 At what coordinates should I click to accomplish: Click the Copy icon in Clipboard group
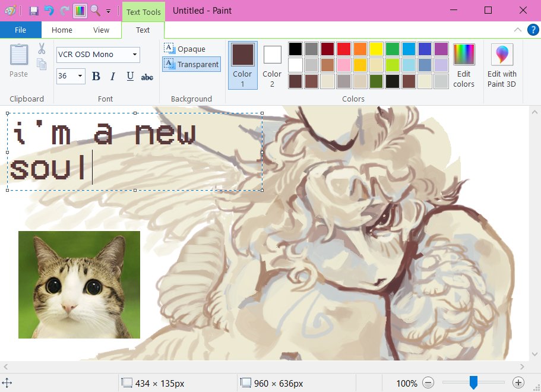[x=42, y=64]
